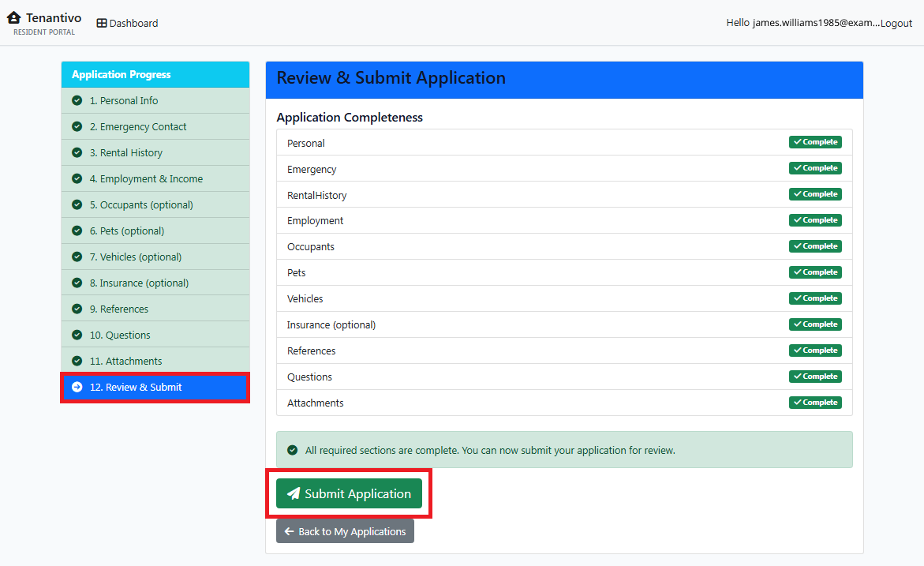Click the arrow circle icon beside Review & Submit

click(77, 388)
